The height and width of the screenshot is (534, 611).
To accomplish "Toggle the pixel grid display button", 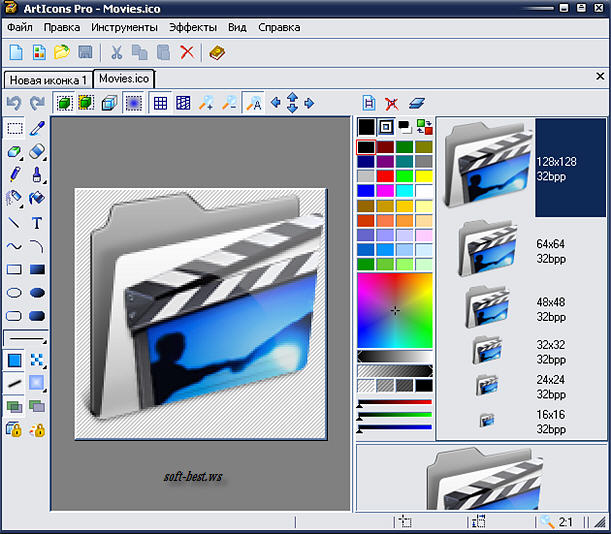I will click(160, 103).
